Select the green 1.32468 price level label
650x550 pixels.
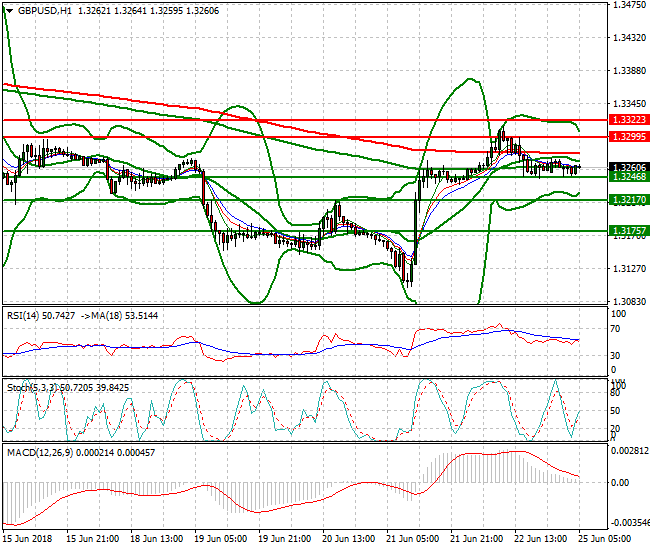(x=629, y=177)
